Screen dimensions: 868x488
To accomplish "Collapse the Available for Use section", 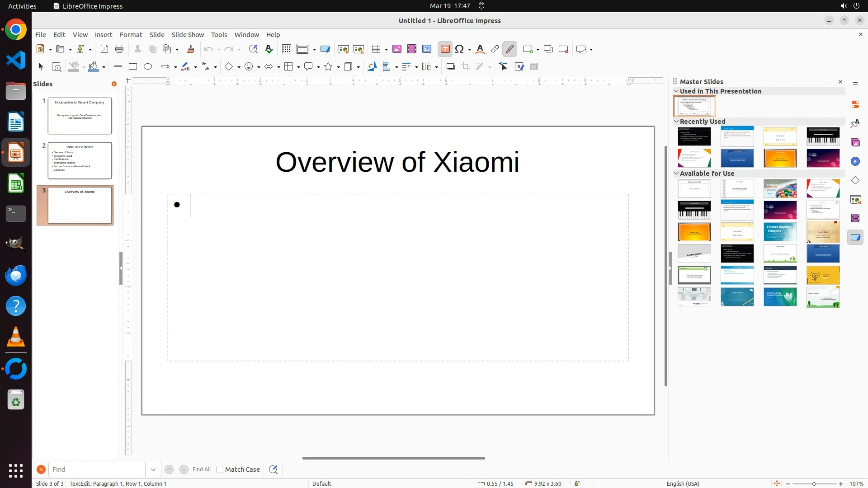I will click(x=676, y=174).
